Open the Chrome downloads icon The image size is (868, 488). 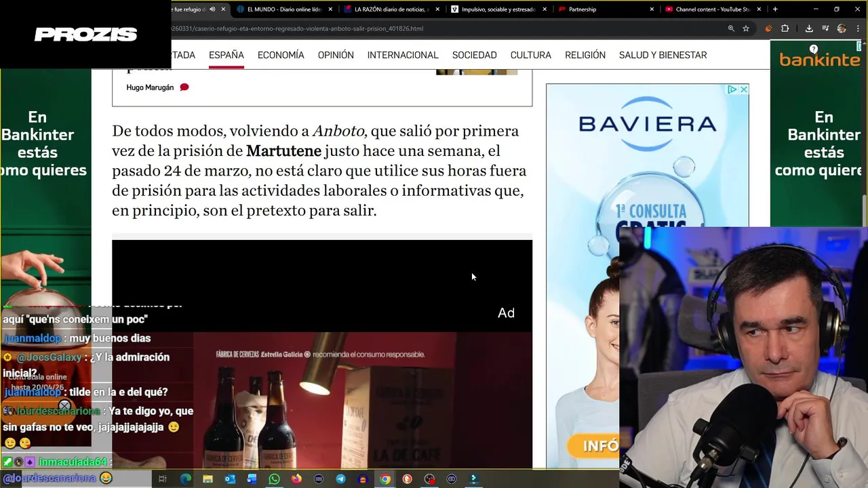coord(809,28)
